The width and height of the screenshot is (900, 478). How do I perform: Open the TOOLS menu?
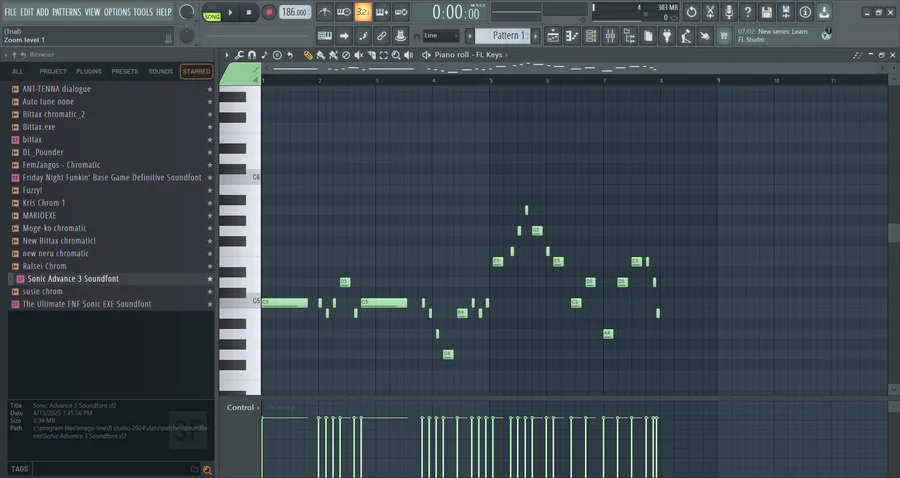tap(143, 12)
